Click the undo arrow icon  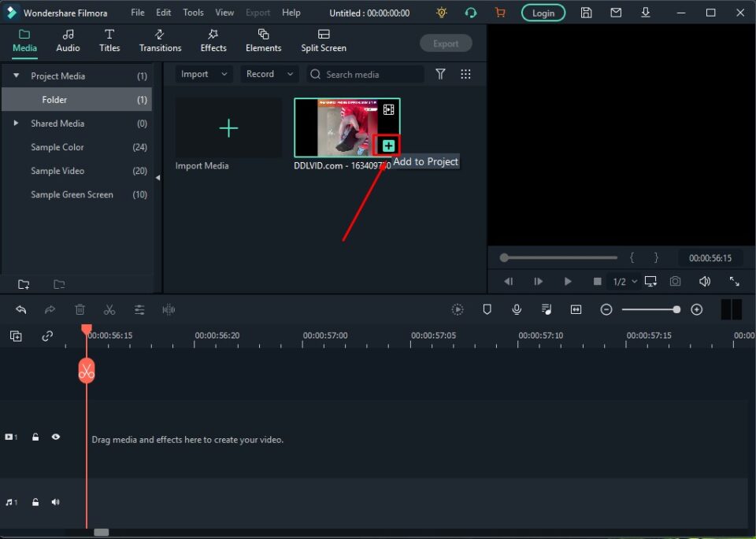click(x=21, y=310)
